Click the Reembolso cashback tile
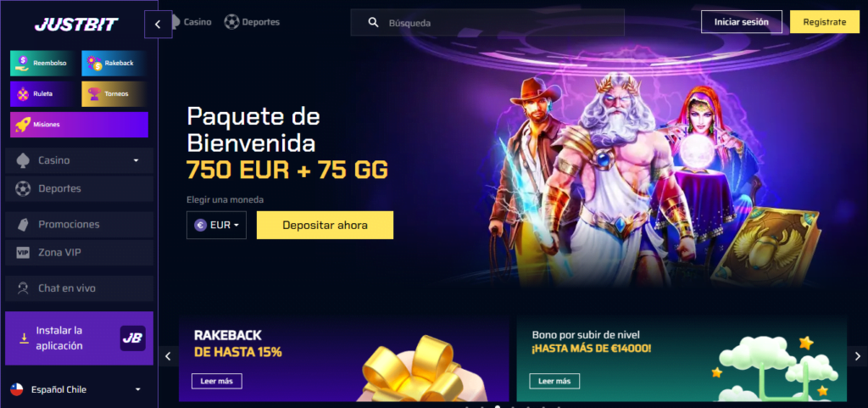The width and height of the screenshot is (868, 408). (x=42, y=63)
